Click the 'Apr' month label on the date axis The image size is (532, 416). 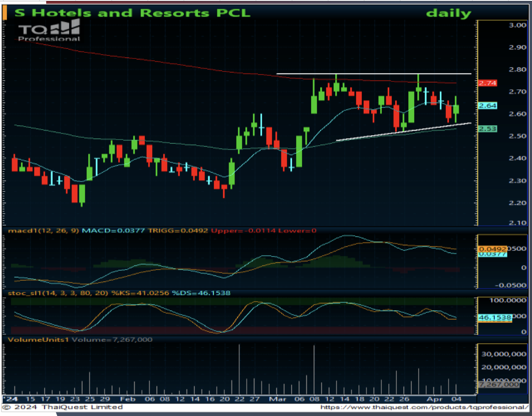point(434,398)
